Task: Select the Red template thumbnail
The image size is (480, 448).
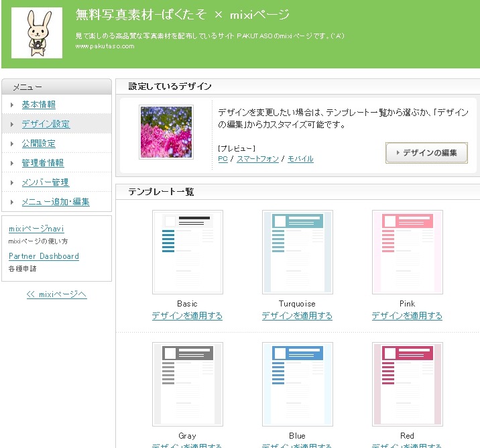Action: [x=408, y=384]
